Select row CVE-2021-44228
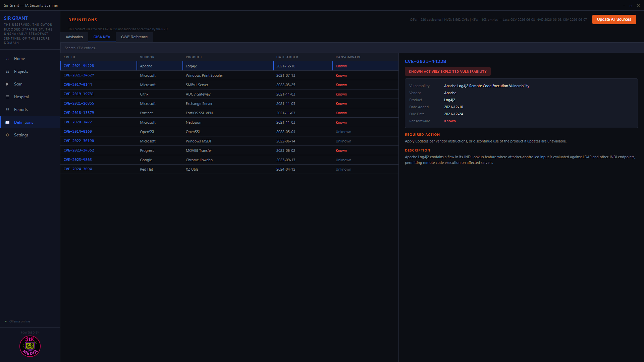 point(229,66)
